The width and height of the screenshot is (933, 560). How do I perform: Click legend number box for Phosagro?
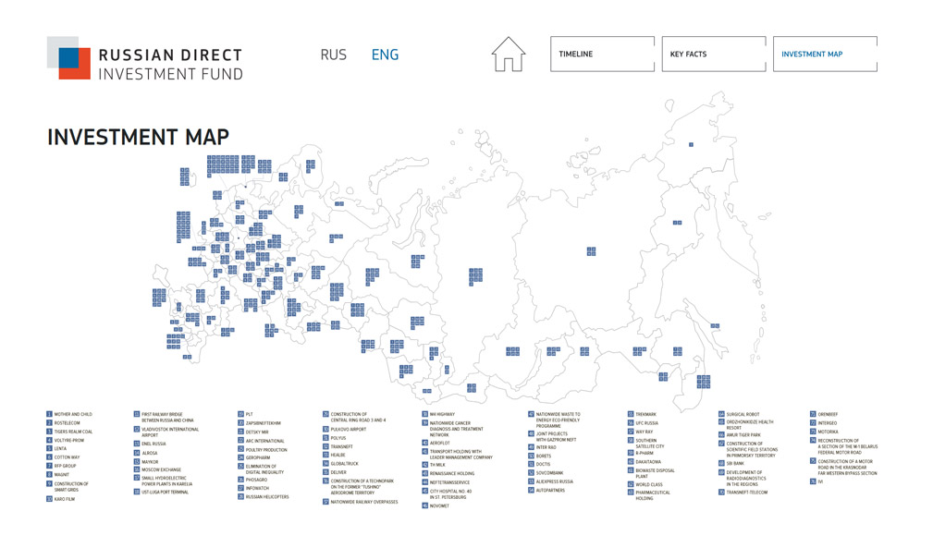pyautogui.click(x=241, y=480)
